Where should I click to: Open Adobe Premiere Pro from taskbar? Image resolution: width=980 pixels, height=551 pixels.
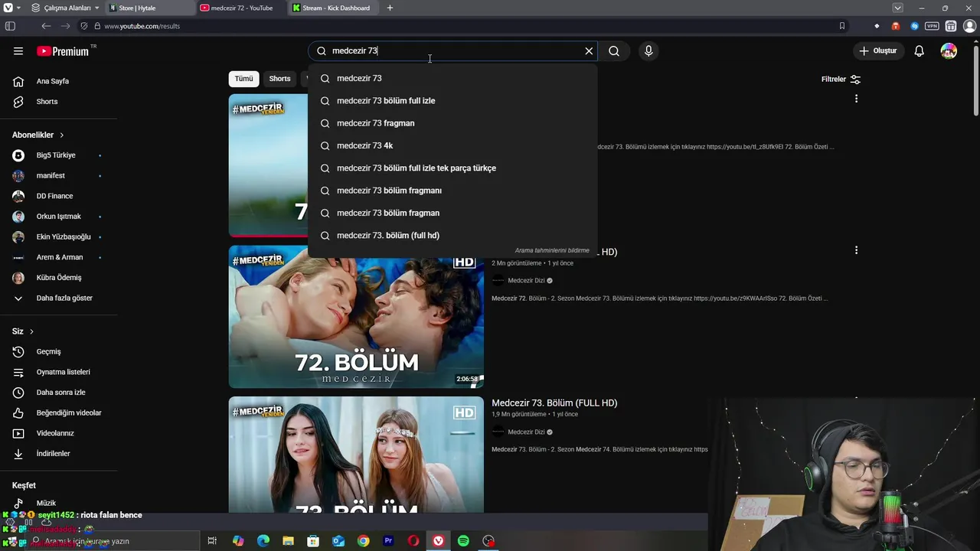(x=388, y=541)
